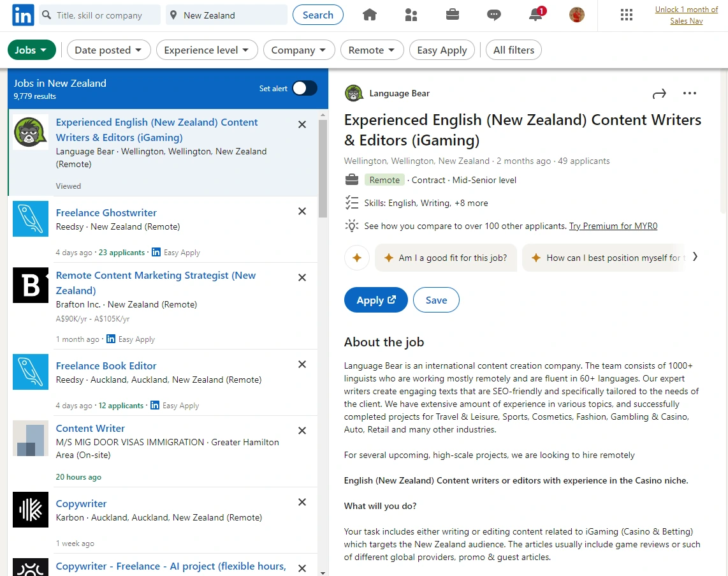728x576 pixels.
Task: Open Notifications bell icon
Action: [x=537, y=15]
